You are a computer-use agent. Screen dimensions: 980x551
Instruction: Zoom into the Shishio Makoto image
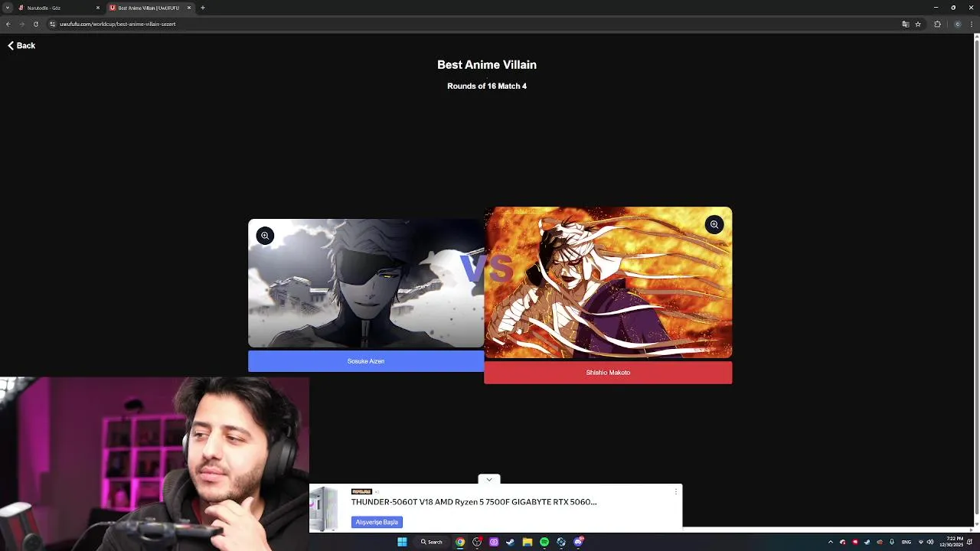(714, 224)
